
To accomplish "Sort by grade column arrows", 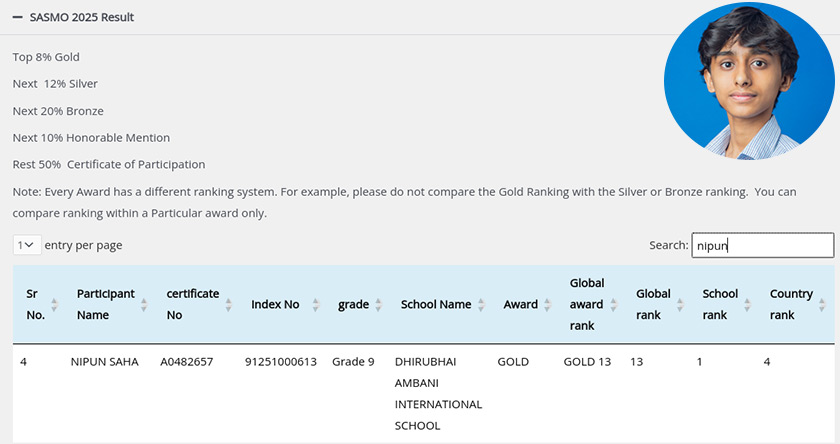I will (x=379, y=304).
